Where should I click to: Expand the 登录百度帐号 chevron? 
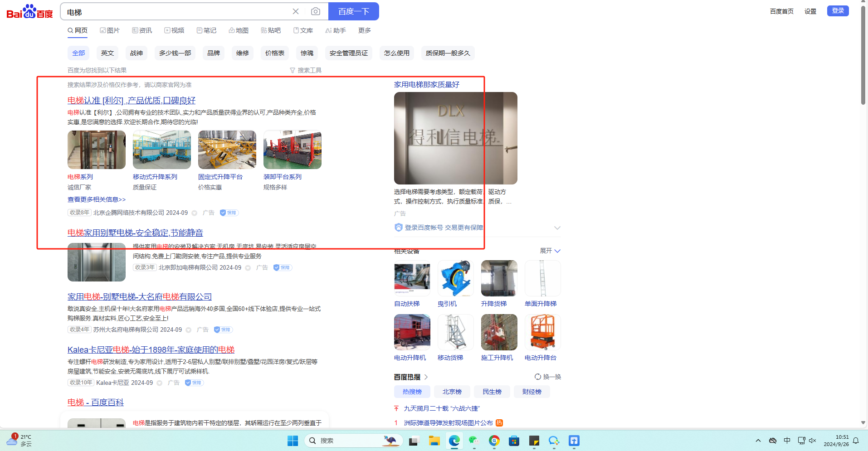tap(557, 228)
